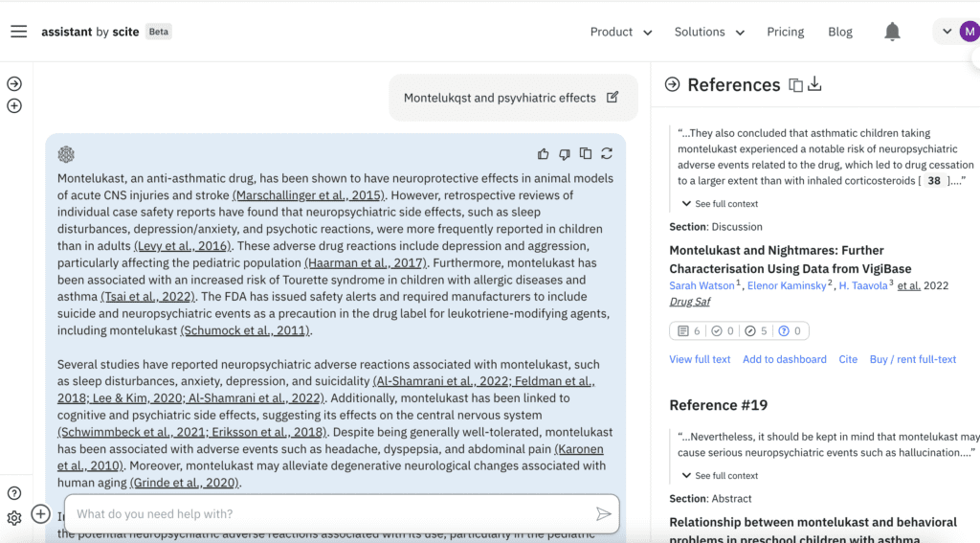Screen dimensions: 980x543
Task: Click the Cite link
Action: [848, 359]
